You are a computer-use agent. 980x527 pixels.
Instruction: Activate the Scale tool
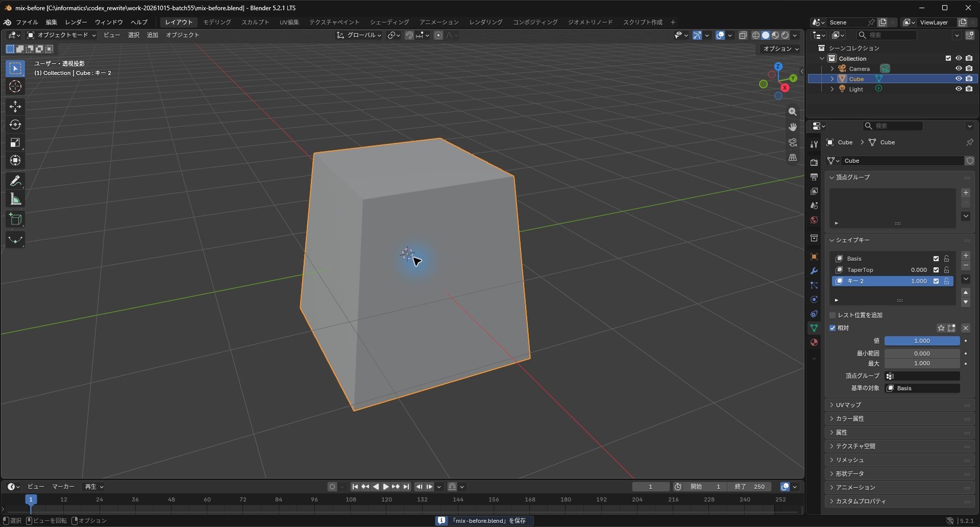[15, 142]
